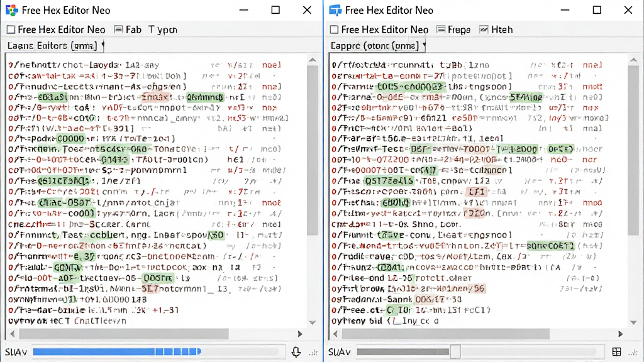Click the app icon in the left window's title bar
This screenshot has height=362, width=644.
pos(11,10)
